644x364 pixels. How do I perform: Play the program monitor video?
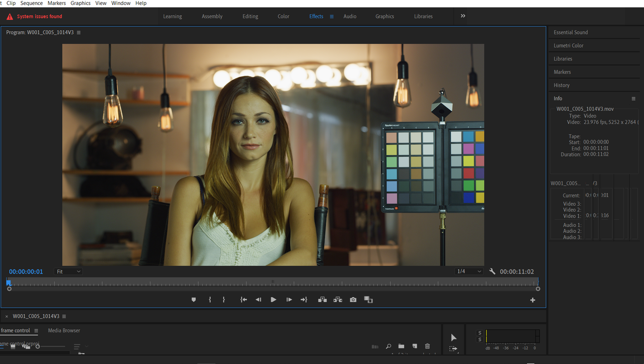[x=273, y=300]
